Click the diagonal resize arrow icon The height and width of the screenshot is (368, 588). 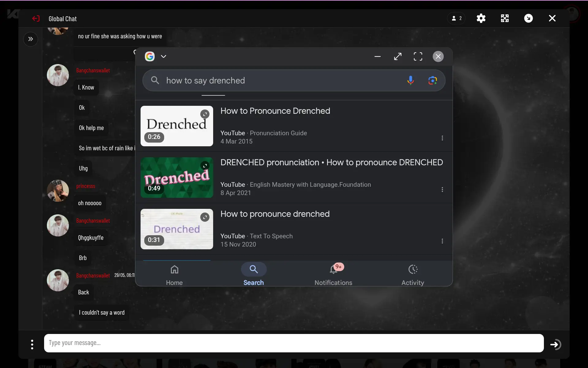pyautogui.click(x=398, y=56)
